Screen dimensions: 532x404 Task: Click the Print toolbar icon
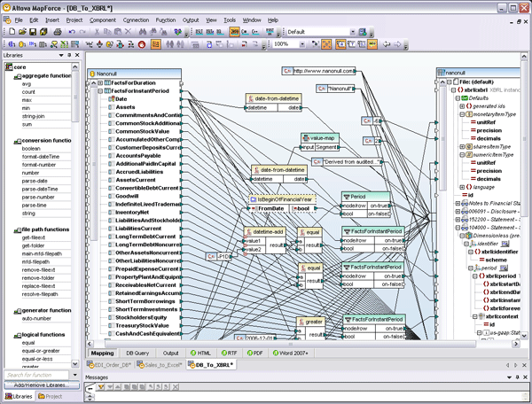57,32
